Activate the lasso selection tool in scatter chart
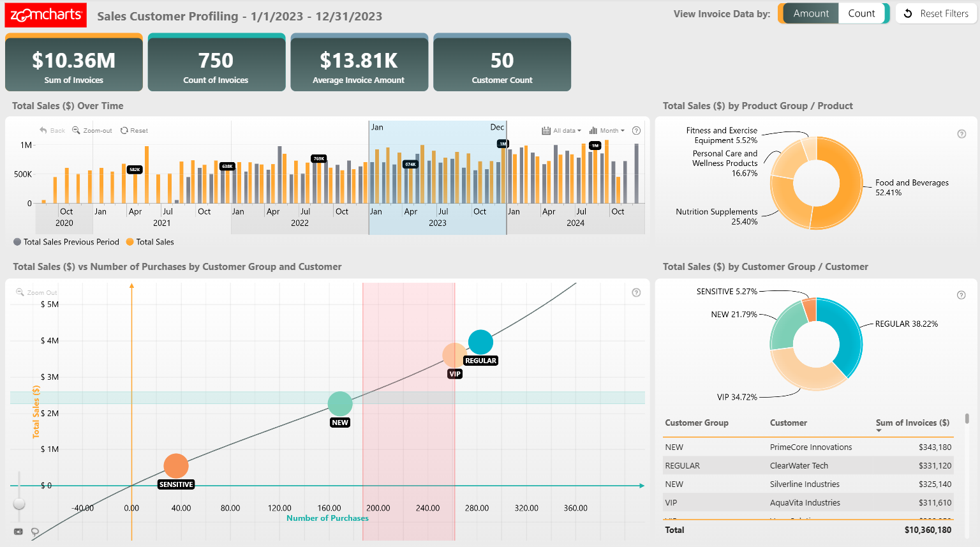Image resolution: width=980 pixels, height=547 pixels. (x=35, y=532)
